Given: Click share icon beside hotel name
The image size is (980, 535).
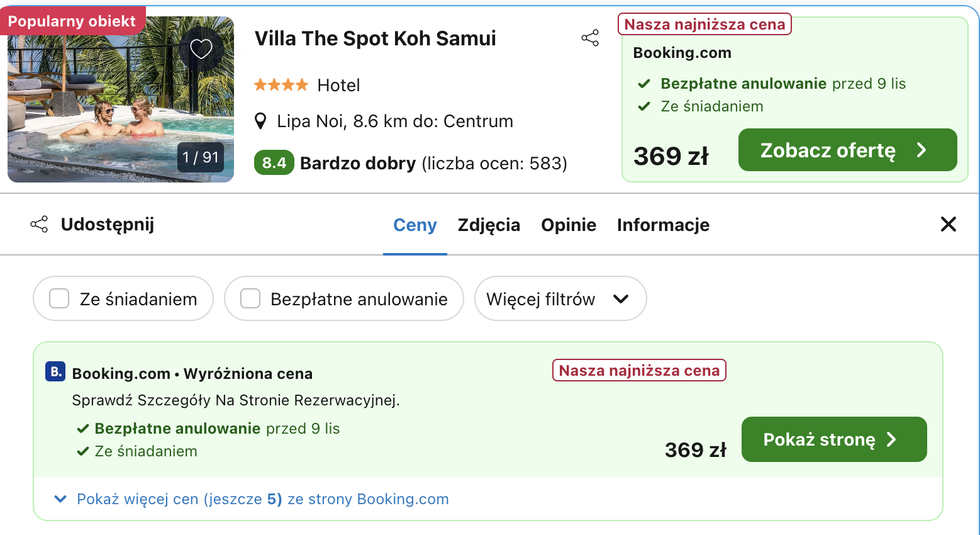Looking at the screenshot, I should [x=590, y=38].
